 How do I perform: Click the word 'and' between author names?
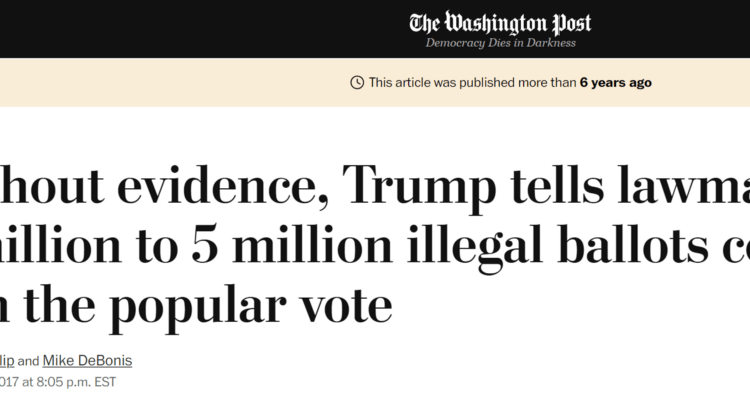pyautogui.click(x=28, y=361)
